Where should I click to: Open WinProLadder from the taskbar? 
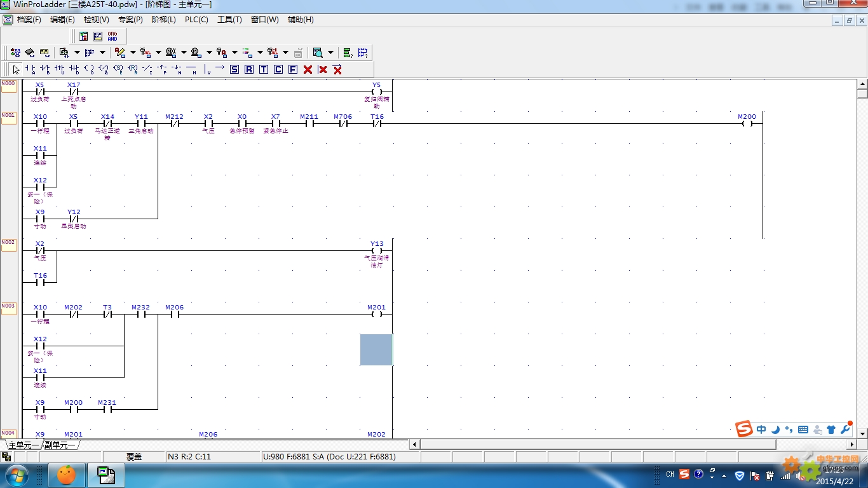[105, 475]
